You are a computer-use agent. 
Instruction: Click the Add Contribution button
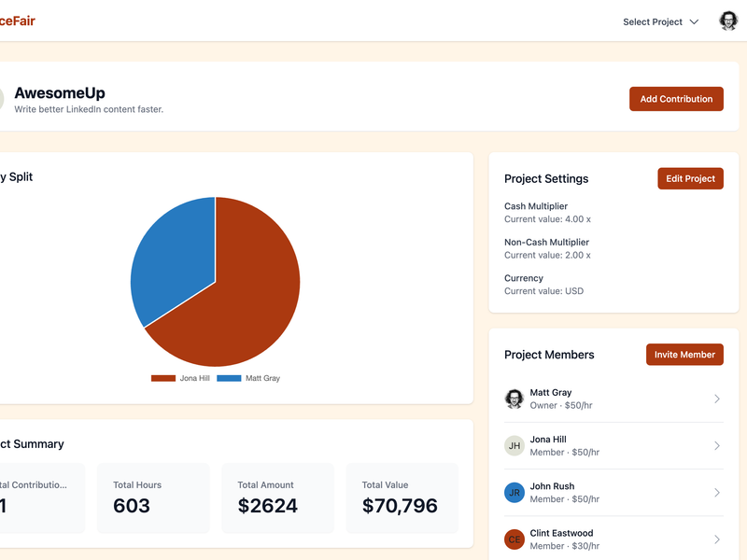(676, 99)
